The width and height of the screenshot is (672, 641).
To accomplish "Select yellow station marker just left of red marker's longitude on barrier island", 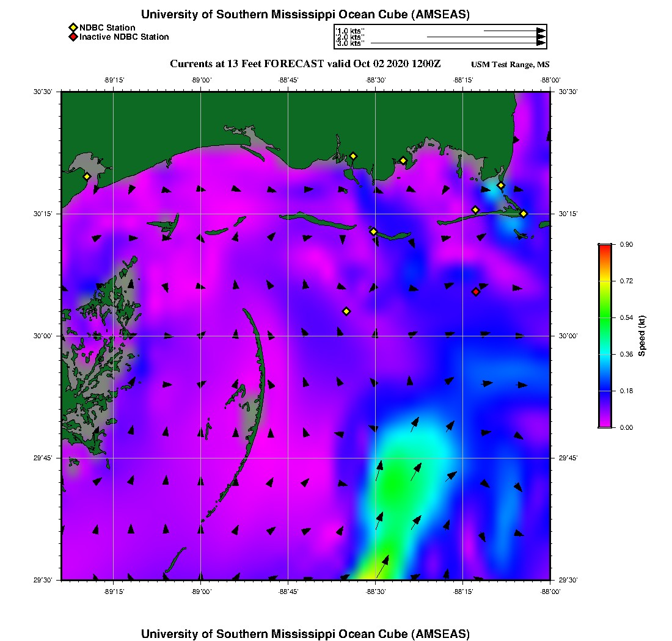I will [475, 210].
